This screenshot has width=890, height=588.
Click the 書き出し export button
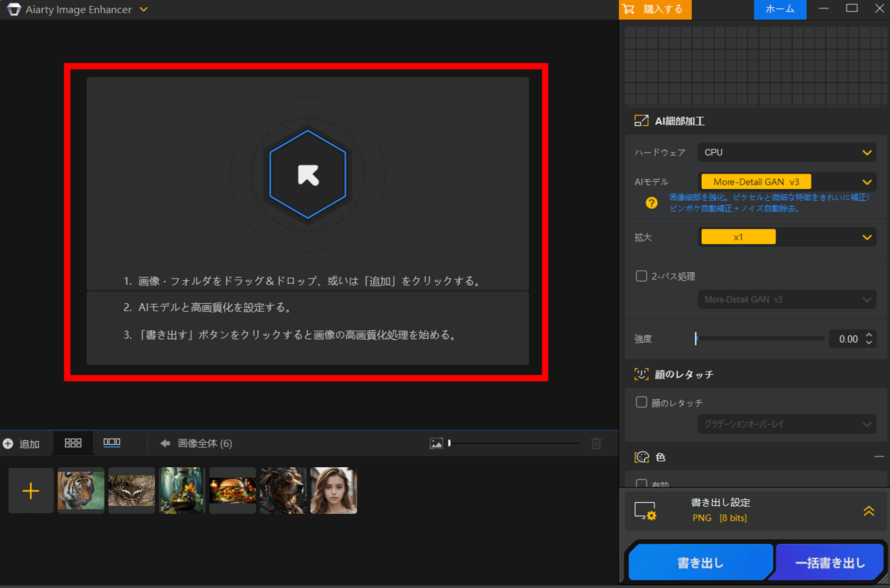(700, 563)
